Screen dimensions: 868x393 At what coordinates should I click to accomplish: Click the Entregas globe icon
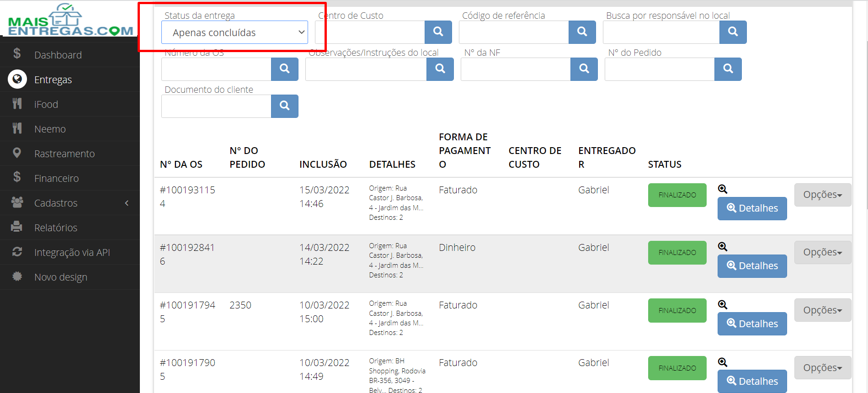pyautogui.click(x=17, y=80)
